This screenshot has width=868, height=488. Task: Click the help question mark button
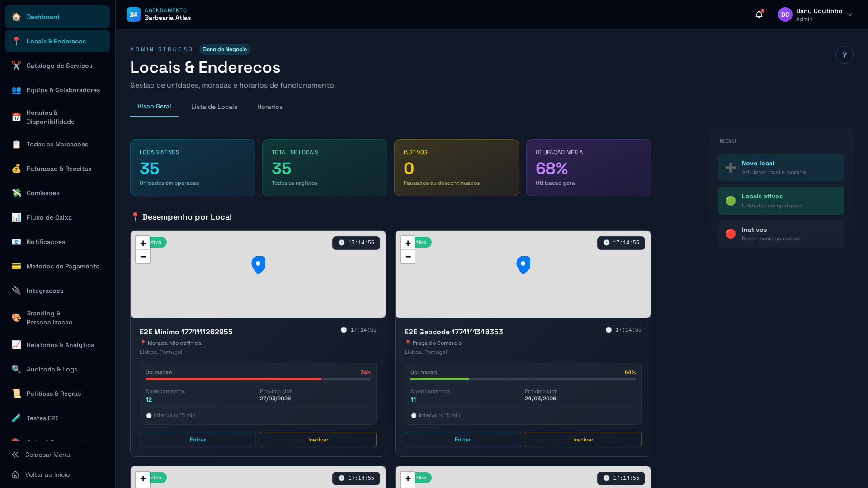844,55
